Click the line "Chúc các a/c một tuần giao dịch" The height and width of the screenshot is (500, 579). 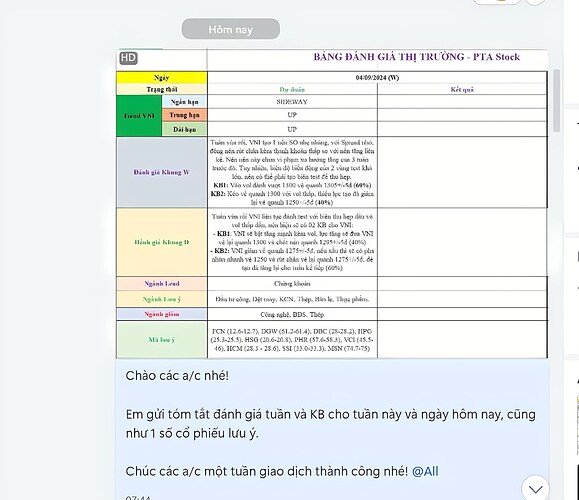[282, 471]
